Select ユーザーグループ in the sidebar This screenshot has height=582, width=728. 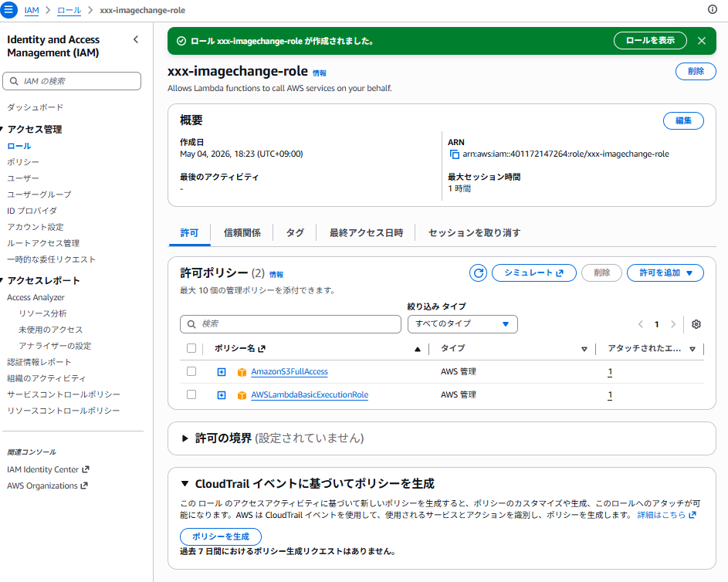coord(39,195)
